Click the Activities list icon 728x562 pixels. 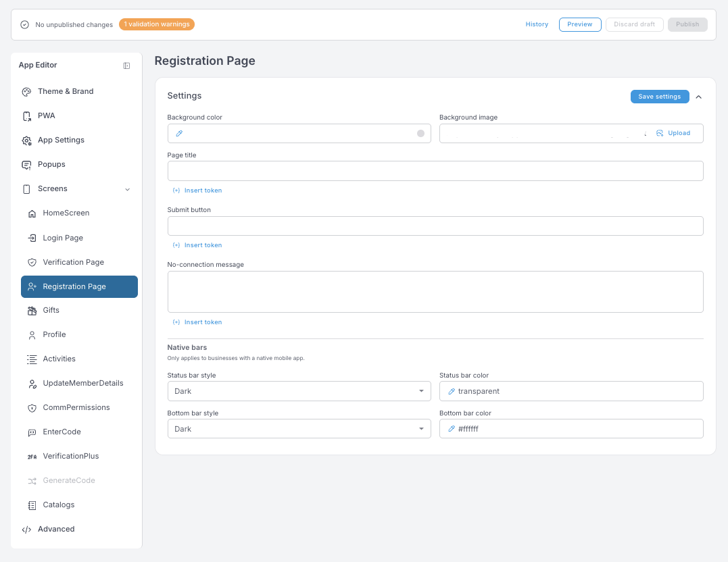(32, 359)
